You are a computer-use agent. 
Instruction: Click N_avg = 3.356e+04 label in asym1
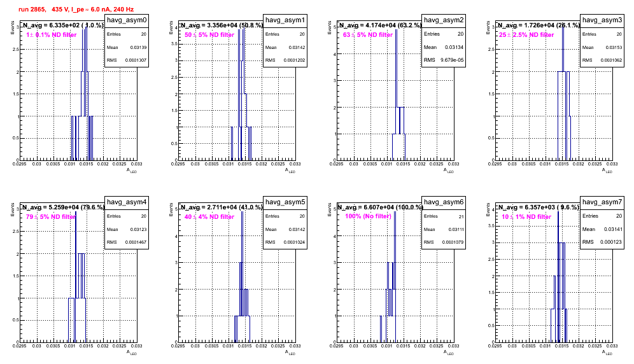click(222, 25)
